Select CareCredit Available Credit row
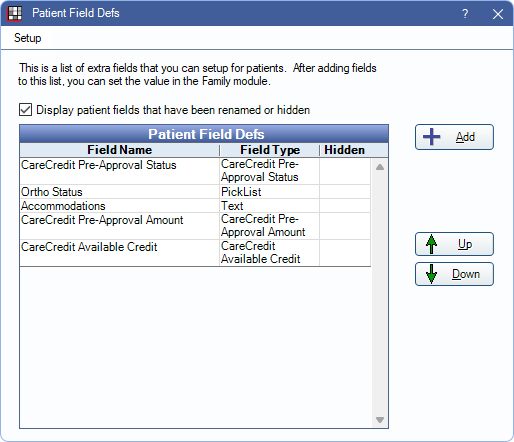Screen dimensions: 514x442 click(195, 253)
